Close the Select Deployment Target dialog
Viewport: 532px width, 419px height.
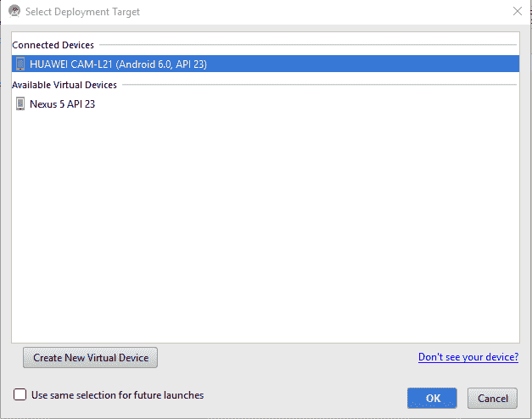point(517,11)
